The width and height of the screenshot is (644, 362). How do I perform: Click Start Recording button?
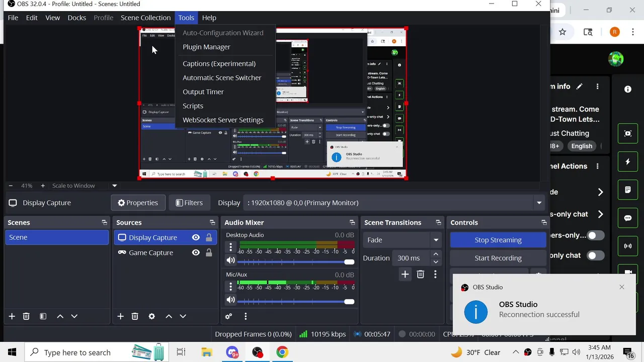[x=498, y=258]
